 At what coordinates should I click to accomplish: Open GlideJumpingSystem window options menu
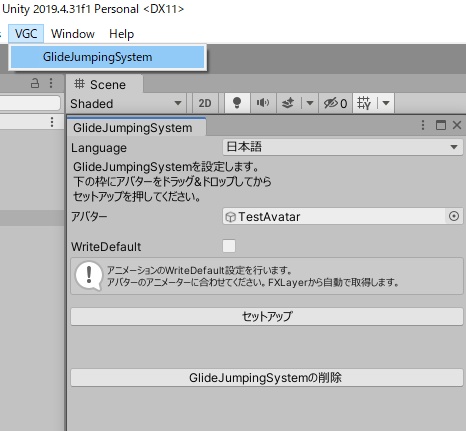423,125
